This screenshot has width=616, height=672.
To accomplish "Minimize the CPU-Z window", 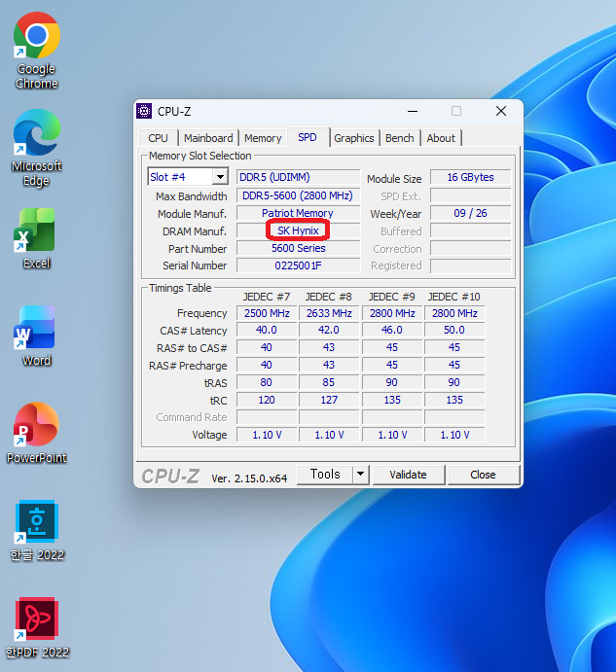I will [x=413, y=112].
